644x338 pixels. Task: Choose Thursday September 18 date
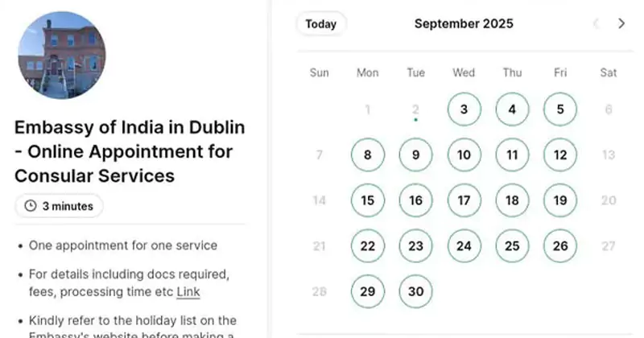tap(512, 200)
